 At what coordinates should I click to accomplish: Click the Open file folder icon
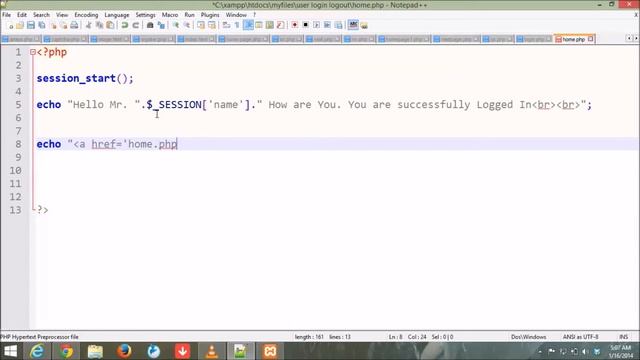click(x=20, y=25)
